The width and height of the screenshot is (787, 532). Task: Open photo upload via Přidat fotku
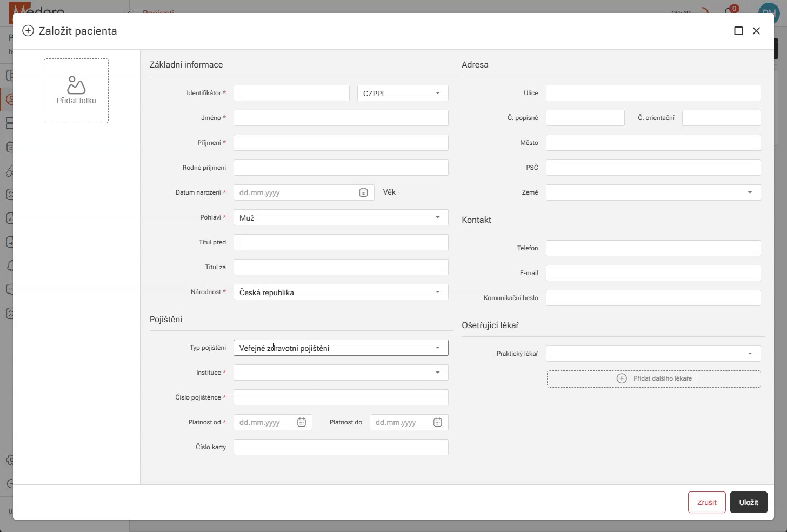tap(76, 90)
